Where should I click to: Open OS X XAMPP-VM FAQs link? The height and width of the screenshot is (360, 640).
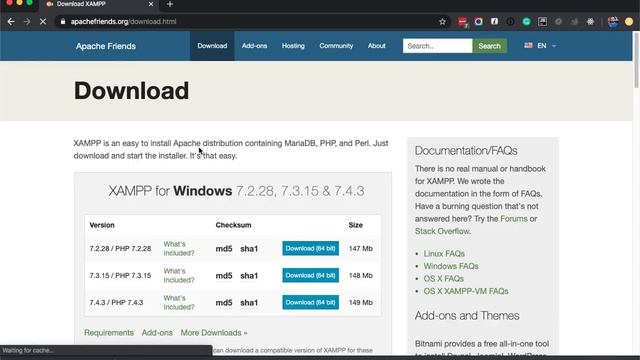(466, 291)
